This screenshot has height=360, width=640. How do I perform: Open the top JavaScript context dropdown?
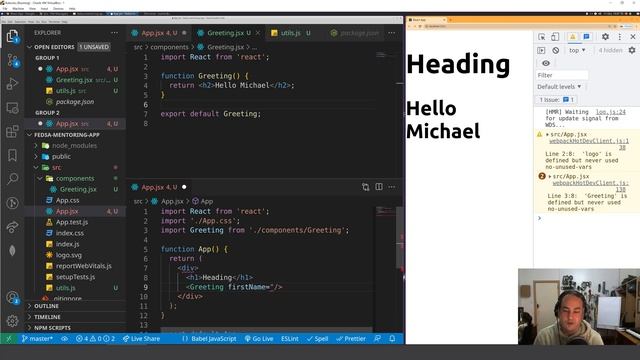click(577, 50)
